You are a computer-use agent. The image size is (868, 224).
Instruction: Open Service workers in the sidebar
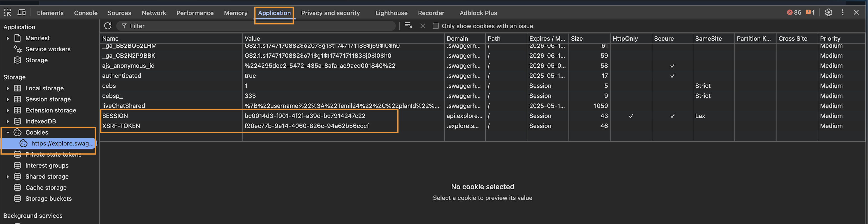pyautogui.click(x=48, y=49)
